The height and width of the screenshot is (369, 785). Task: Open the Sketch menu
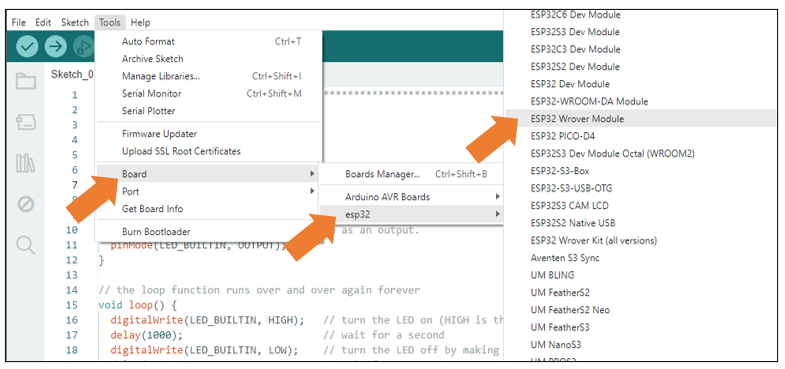coord(75,23)
